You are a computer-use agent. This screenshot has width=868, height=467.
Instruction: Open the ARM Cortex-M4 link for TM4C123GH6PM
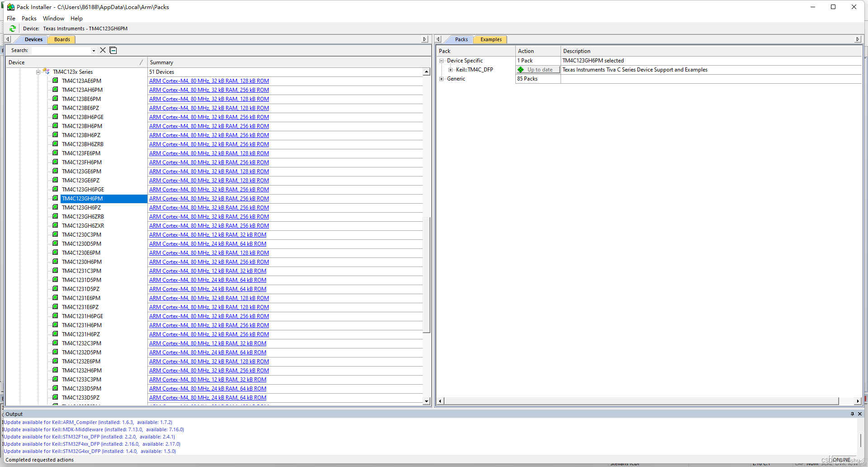[x=209, y=198]
